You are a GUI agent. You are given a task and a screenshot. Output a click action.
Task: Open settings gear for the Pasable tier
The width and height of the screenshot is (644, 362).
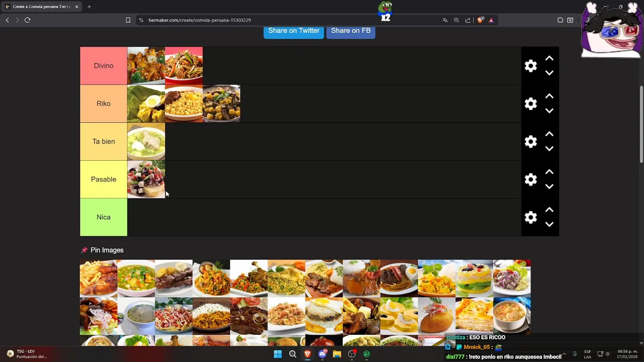(530, 179)
